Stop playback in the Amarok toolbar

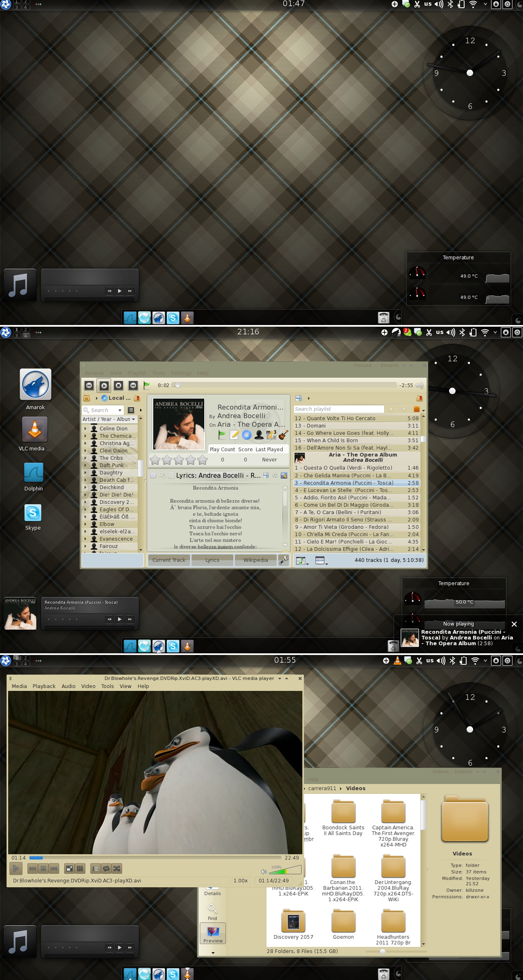pyautogui.click(x=118, y=385)
